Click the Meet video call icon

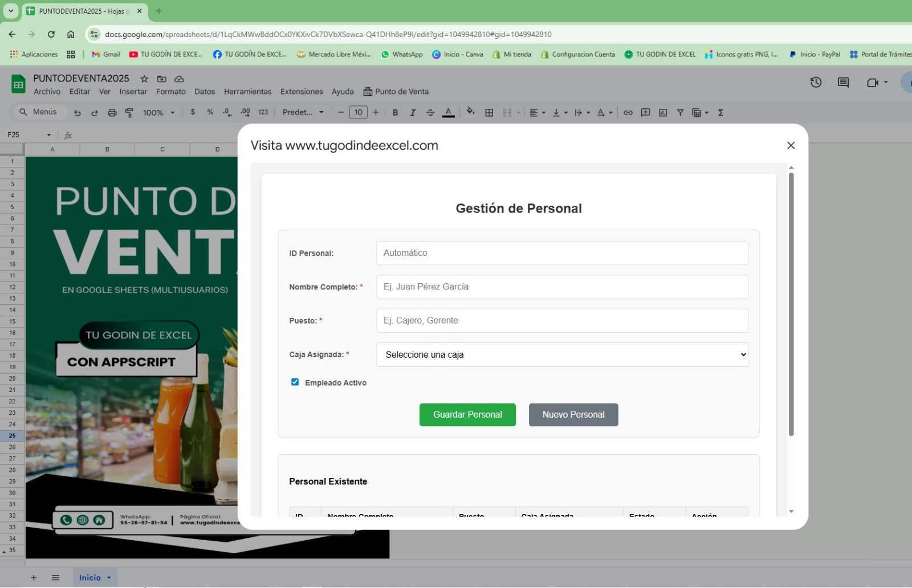pos(872,83)
